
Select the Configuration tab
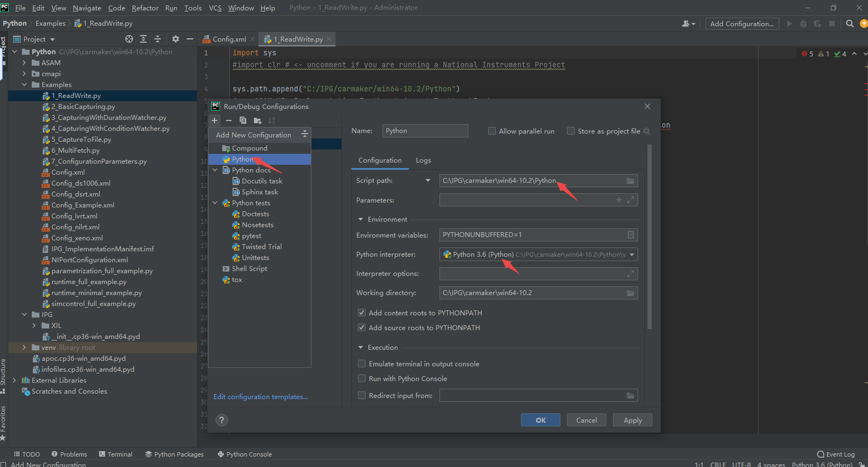click(380, 160)
